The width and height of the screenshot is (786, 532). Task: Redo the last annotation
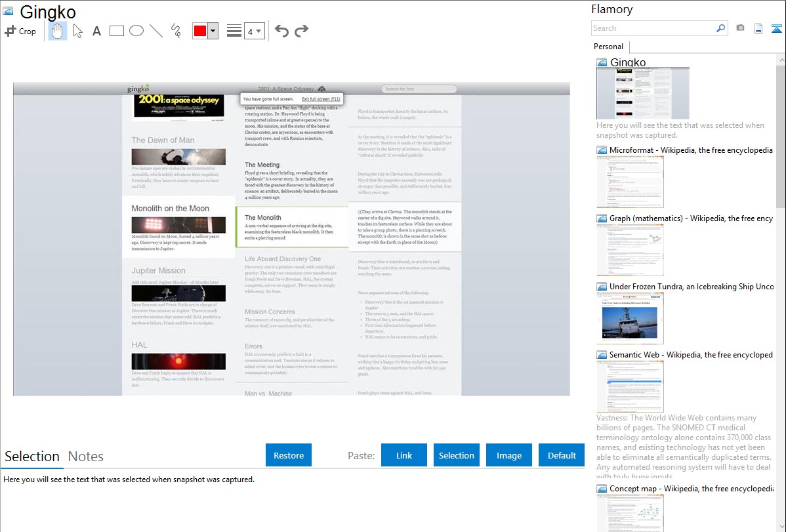[x=301, y=31]
